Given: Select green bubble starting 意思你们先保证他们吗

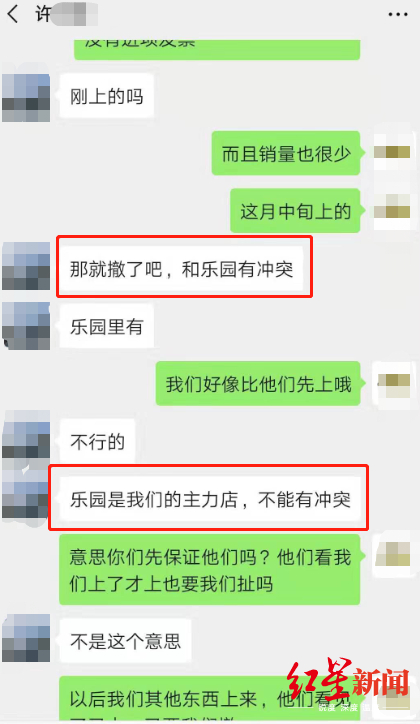Looking at the screenshot, I should click(210, 570).
